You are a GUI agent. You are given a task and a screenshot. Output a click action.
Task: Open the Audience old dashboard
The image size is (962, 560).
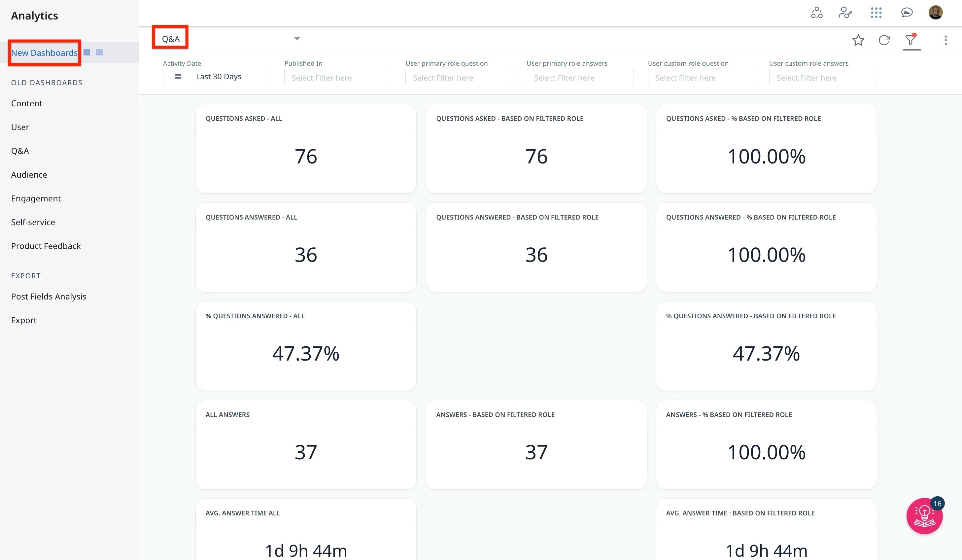29,174
